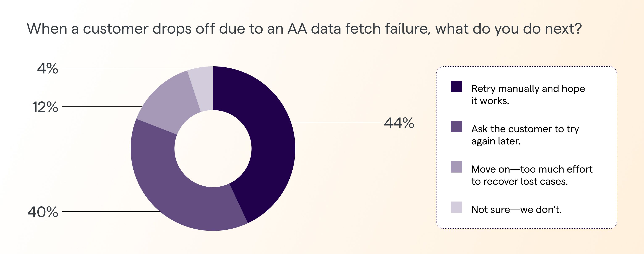The image size is (644, 254).
Task: Click "Move on—too much effort" legend text
Action: (531, 175)
